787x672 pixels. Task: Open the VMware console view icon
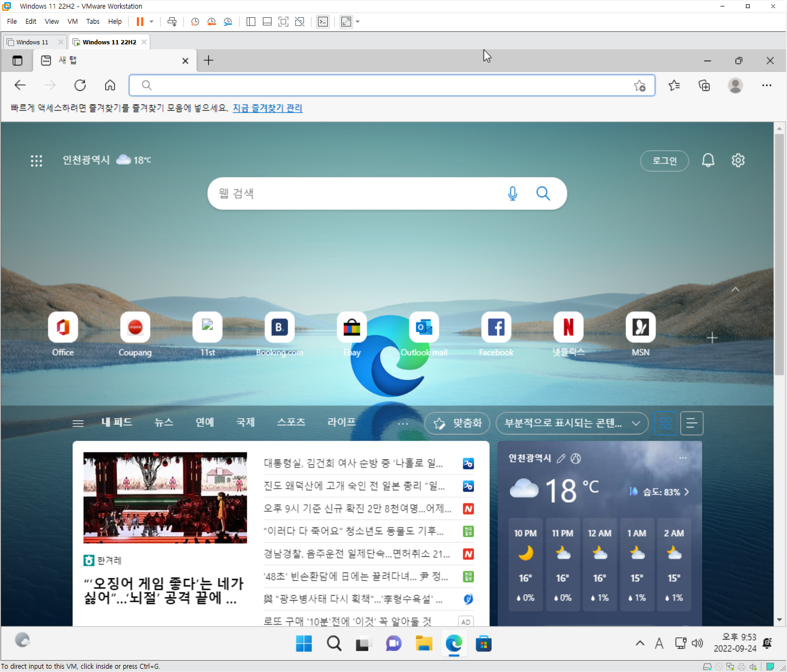coord(323,22)
